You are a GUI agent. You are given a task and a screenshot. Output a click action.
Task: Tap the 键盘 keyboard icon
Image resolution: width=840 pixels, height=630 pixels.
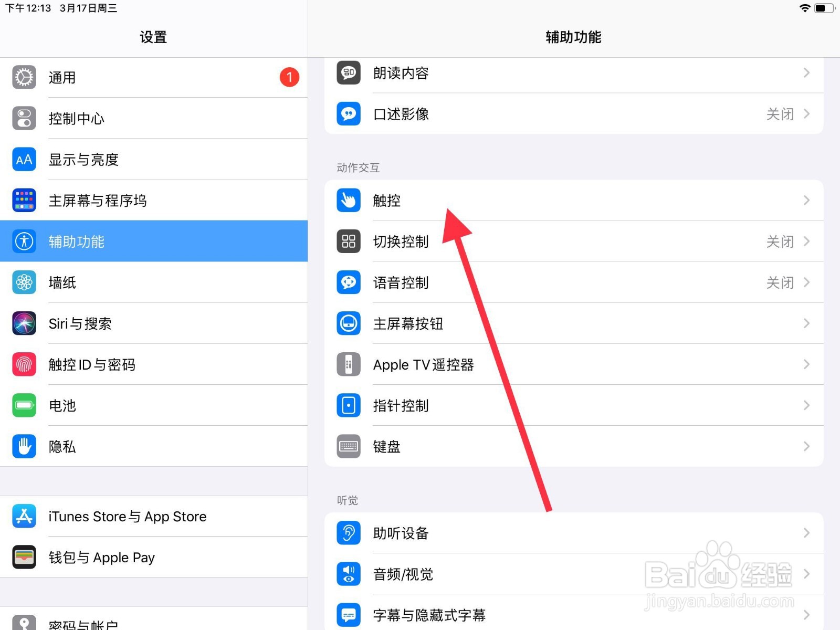click(349, 446)
